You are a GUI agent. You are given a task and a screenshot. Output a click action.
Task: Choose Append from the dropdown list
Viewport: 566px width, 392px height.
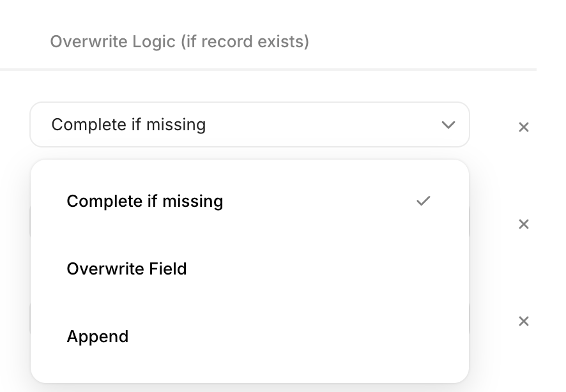tap(98, 336)
